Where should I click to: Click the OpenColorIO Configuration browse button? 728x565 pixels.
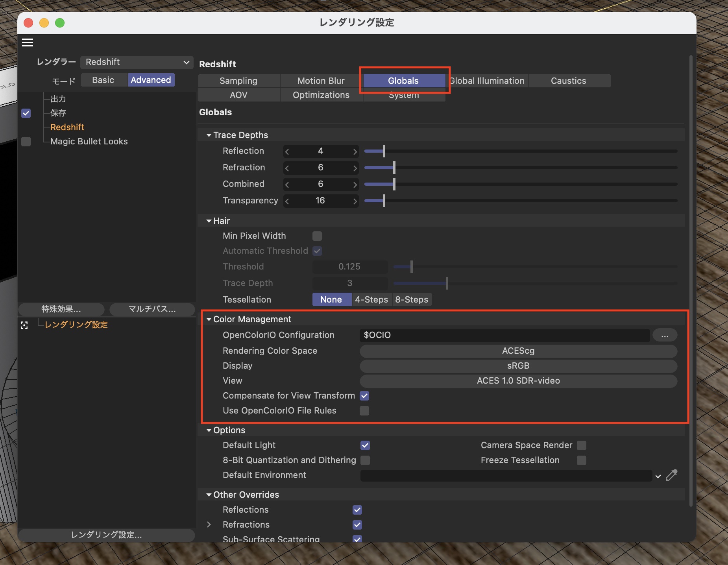tap(665, 335)
